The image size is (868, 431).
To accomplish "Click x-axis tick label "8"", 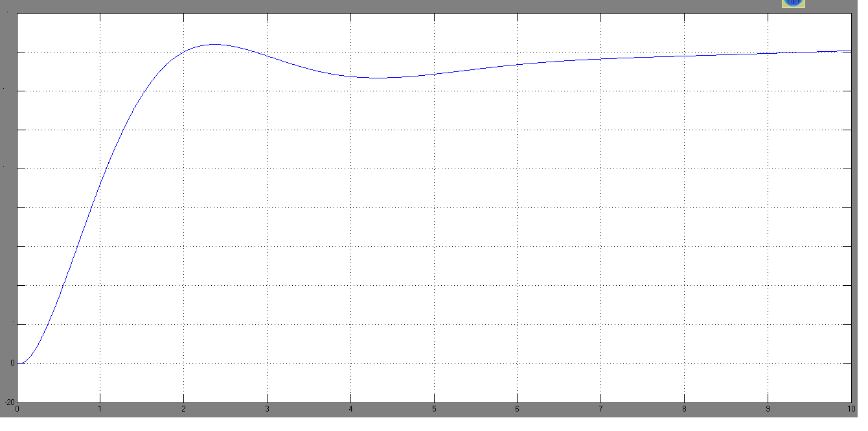I will (x=684, y=408).
